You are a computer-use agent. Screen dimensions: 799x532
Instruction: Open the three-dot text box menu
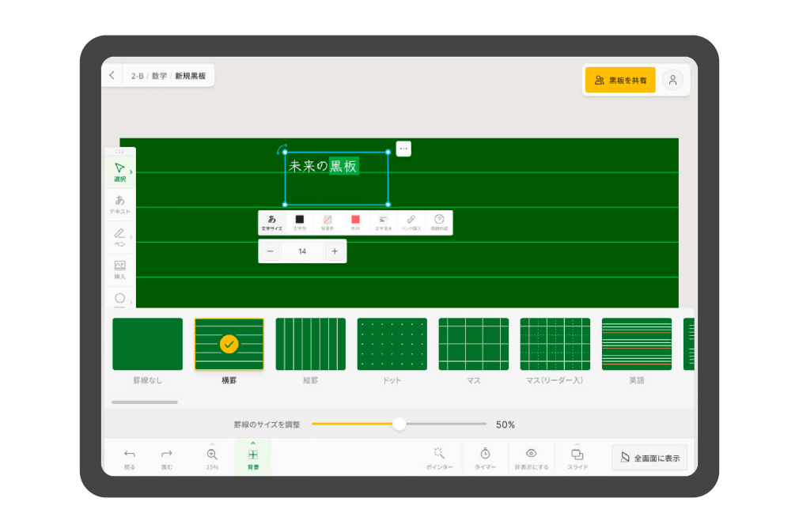[403, 149]
